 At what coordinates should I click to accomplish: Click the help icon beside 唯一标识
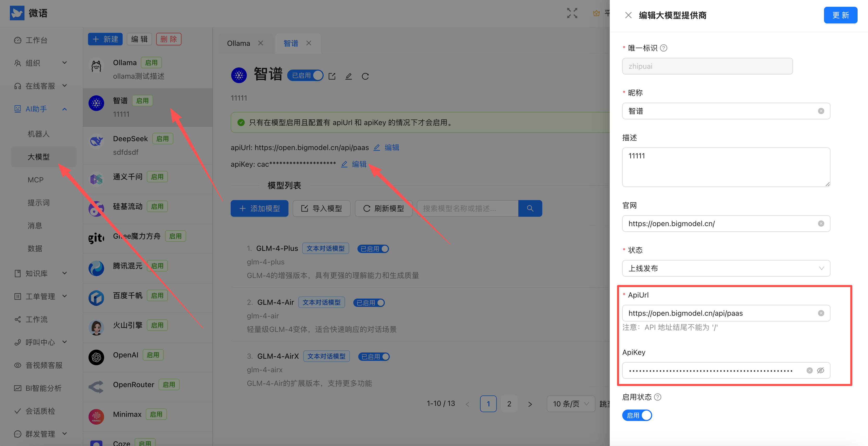[x=663, y=48]
